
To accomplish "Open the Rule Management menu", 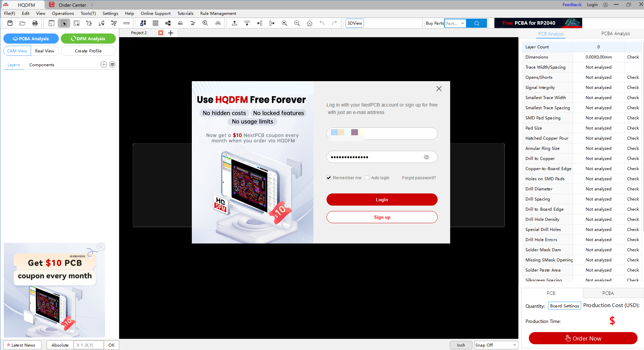I will pyautogui.click(x=218, y=14).
